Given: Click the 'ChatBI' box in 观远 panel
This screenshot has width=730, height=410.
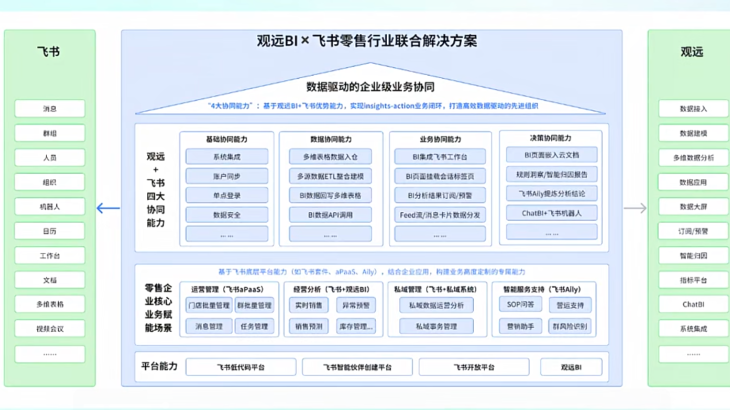Looking at the screenshot, I should click(693, 304).
